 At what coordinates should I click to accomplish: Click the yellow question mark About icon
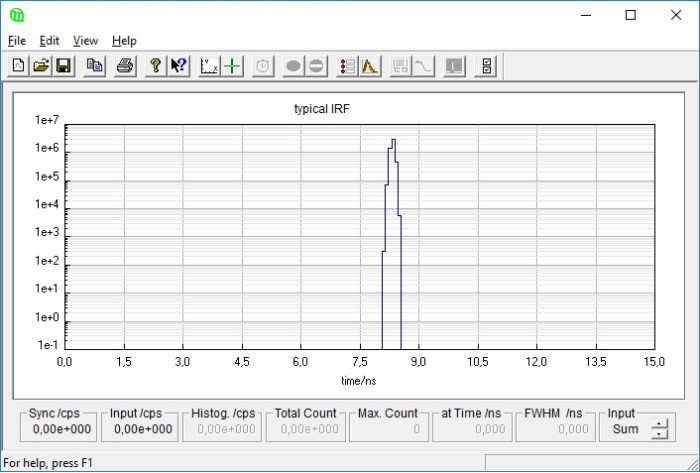(x=156, y=67)
